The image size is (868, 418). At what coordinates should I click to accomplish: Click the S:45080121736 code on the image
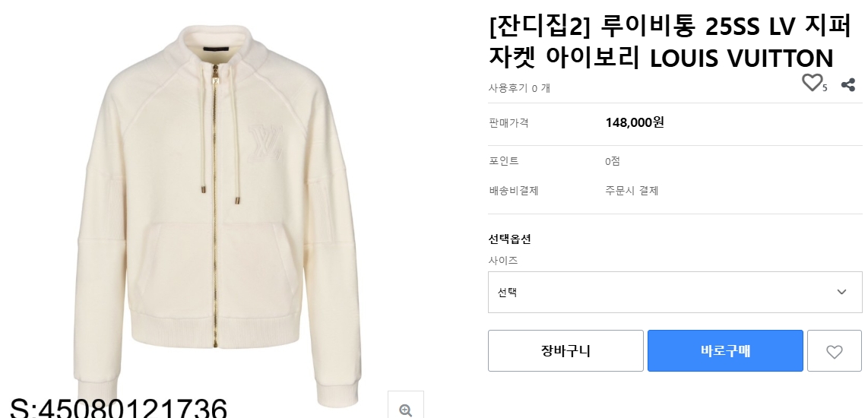pos(119,408)
